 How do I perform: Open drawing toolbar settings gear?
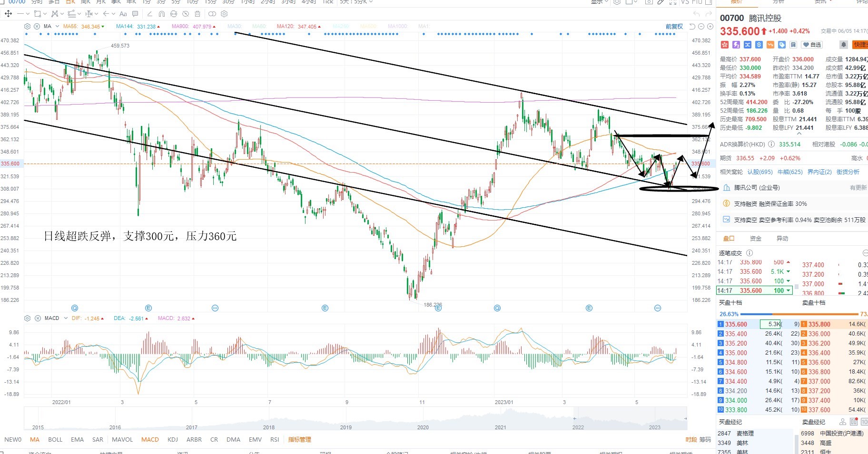click(x=225, y=14)
